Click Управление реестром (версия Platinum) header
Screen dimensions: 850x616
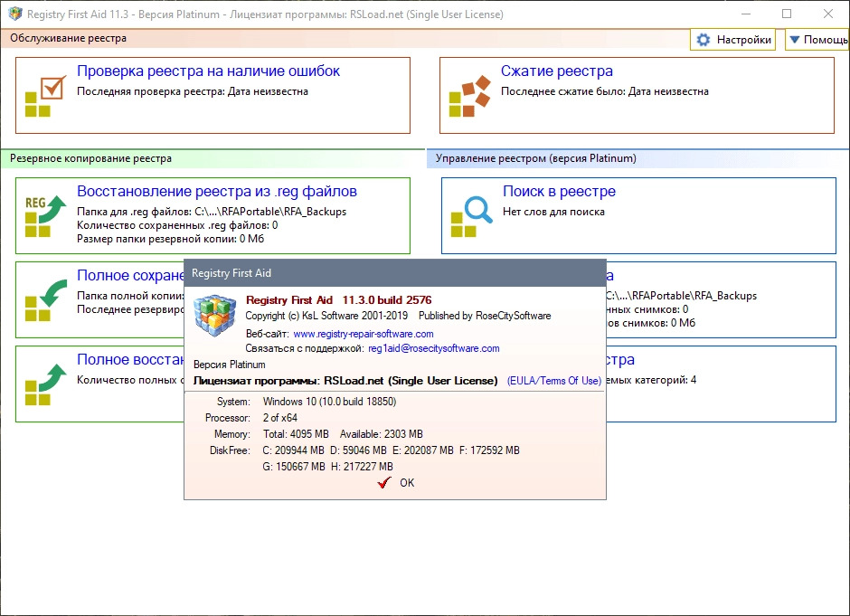click(x=536, y=158)
